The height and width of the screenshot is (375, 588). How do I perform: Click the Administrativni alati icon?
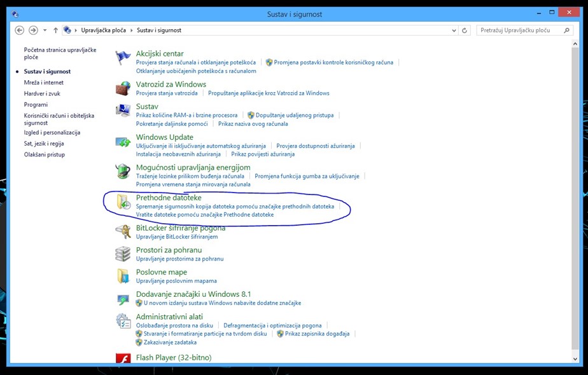(x=123, y=321)
